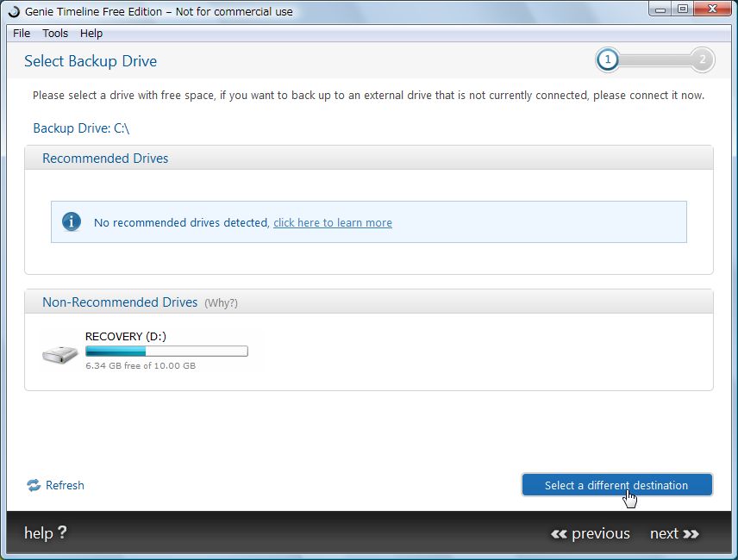Click the Select Backup Drive heading
738x560 pixels.
[x=91, y=61]
